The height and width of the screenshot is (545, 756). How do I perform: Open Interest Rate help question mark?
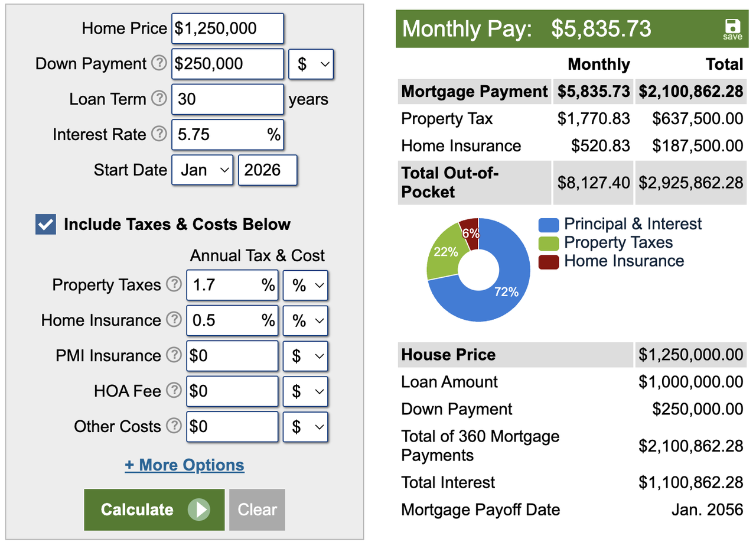[159, 134]
